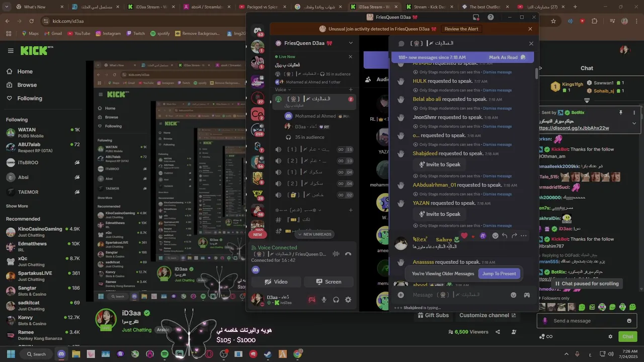The image size is (644, 362).
Task: Close the Live Now stage card
Action: point(351,56)
